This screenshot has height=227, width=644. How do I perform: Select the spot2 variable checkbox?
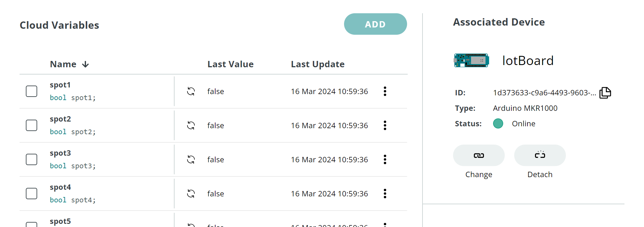pyautogui.click(x=32, y=125)
